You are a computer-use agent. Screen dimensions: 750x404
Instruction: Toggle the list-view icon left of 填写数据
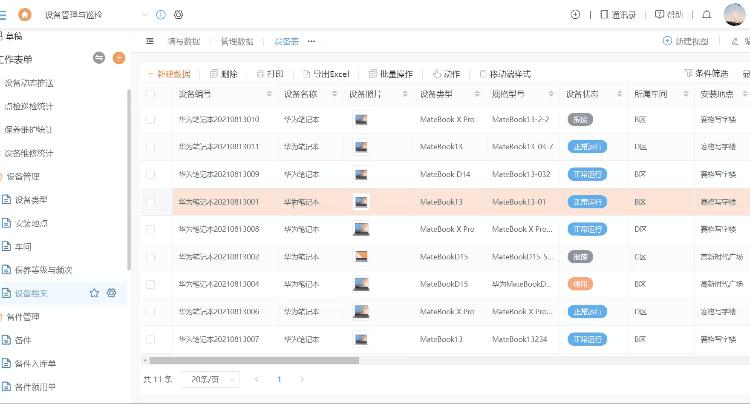pos(150,42)
